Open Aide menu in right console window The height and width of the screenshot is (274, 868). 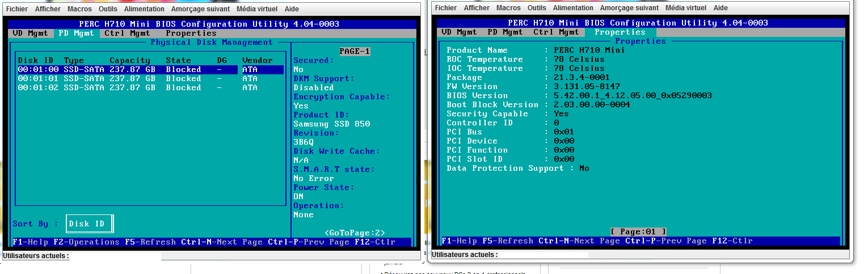720,8
